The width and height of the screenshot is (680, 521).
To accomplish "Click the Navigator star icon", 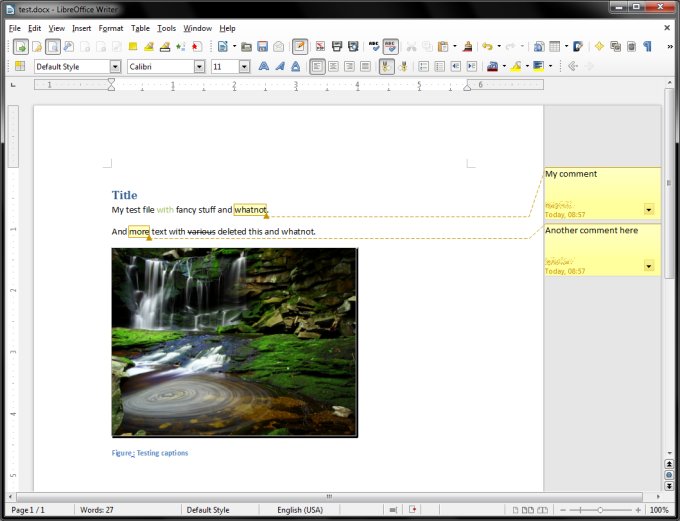I will [599, 46].
